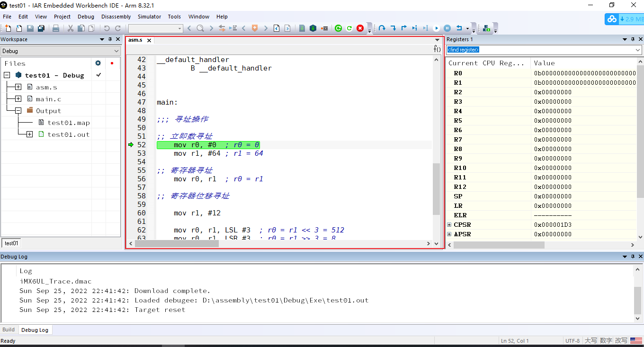The image size is (644, 347).
Task: Click the Go (run) debug icon
Action: [437, 28]
